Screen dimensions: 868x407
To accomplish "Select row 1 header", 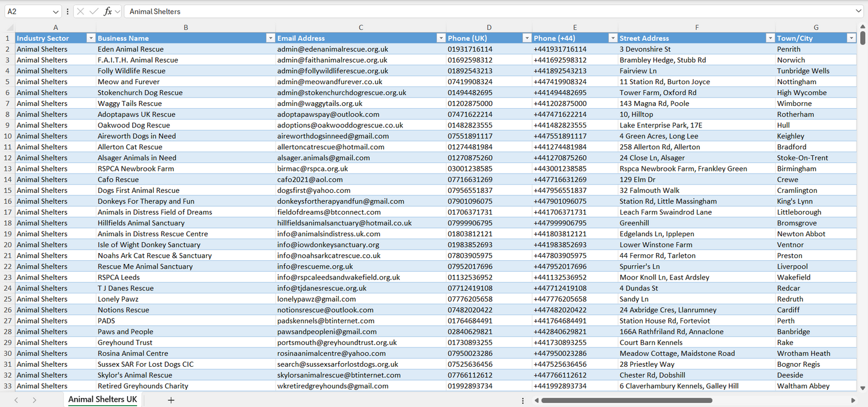I will tap(8, 38).
